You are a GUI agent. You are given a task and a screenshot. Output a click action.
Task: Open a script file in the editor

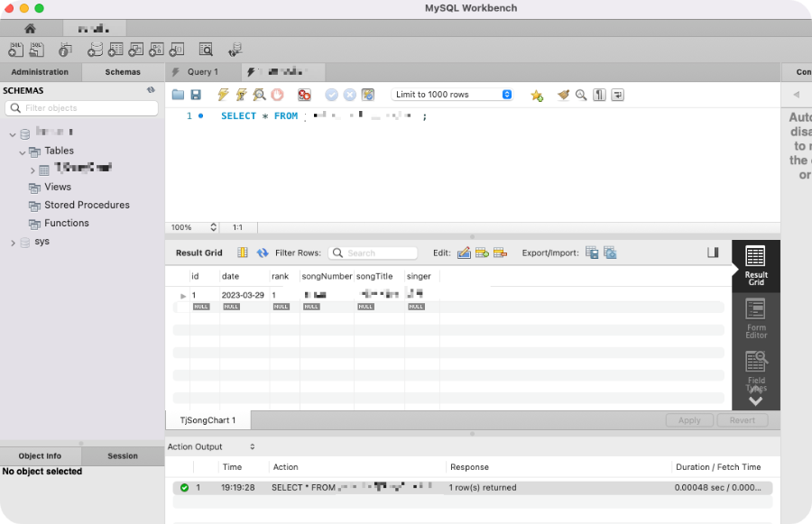tap(178, 95)
